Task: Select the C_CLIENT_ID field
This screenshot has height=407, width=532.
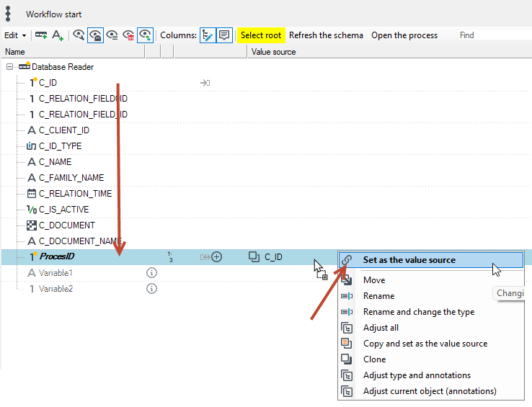Action: 63,130
